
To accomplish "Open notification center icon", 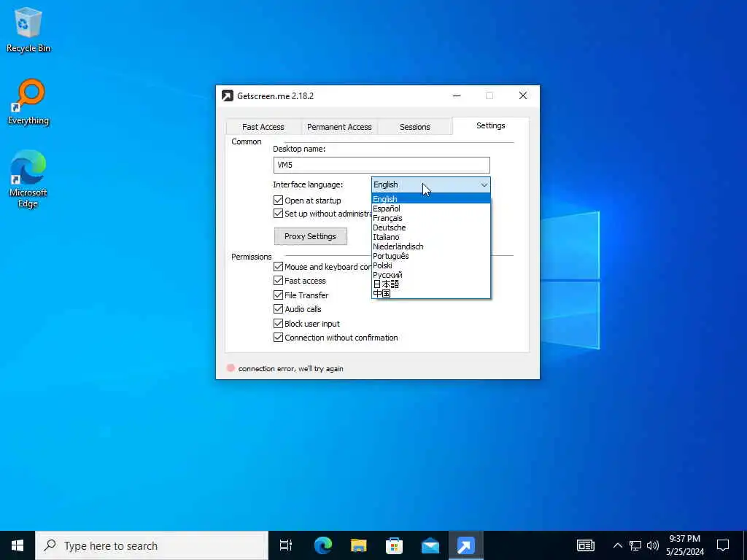I will (x=723, y=545).
